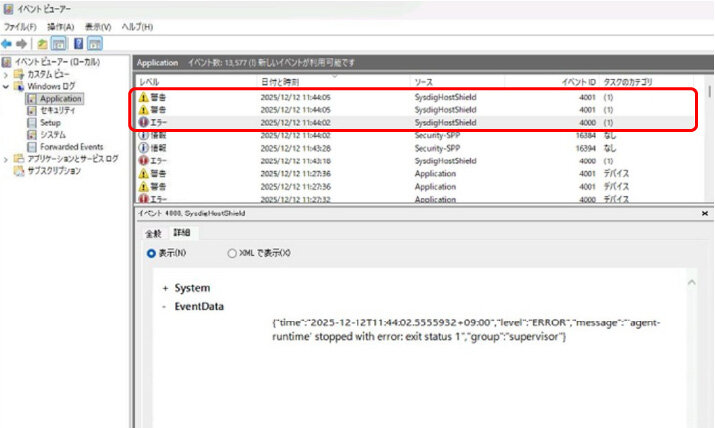
Task: Sort by the イベント ID column header
Action: pyautogui.click(x=578, y=80)
